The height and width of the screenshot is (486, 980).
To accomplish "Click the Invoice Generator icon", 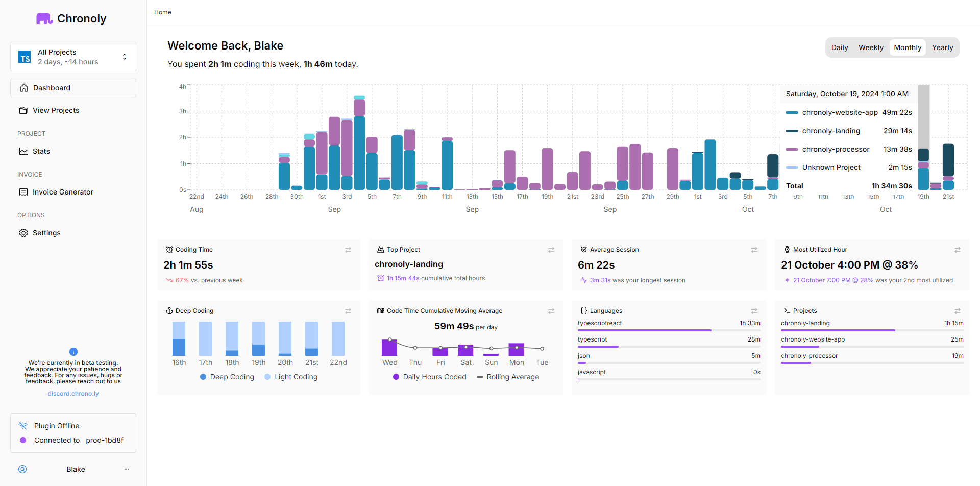I will click(23, 192).
